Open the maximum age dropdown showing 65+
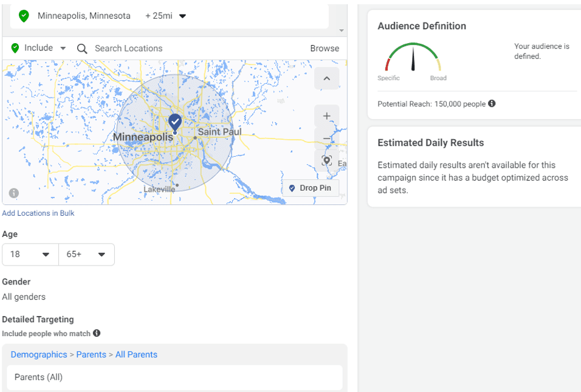Viewport: 581px width, 392px height. click(x=86, y=254)
